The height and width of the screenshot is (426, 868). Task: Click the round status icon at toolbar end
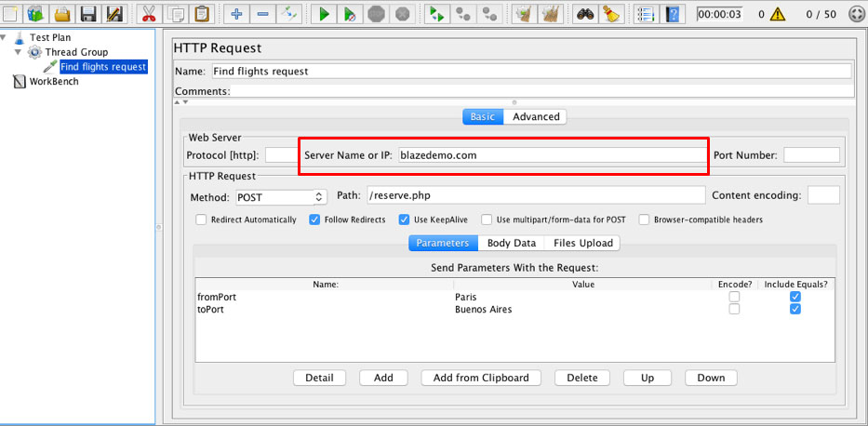tap(857, 14)
